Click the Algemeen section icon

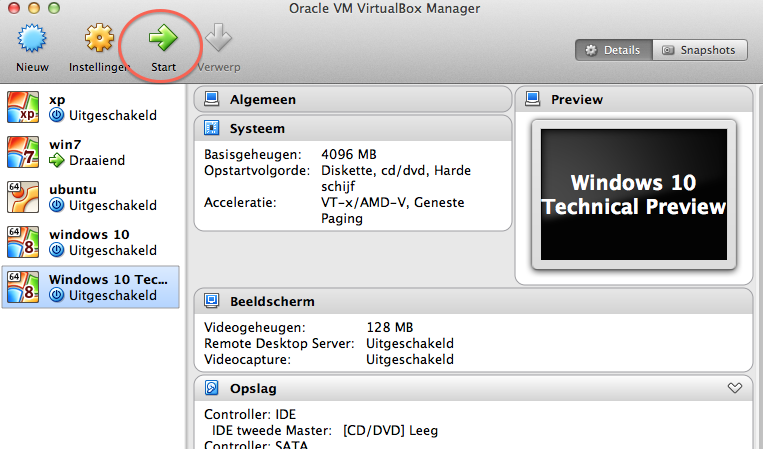tap(212, 99)
